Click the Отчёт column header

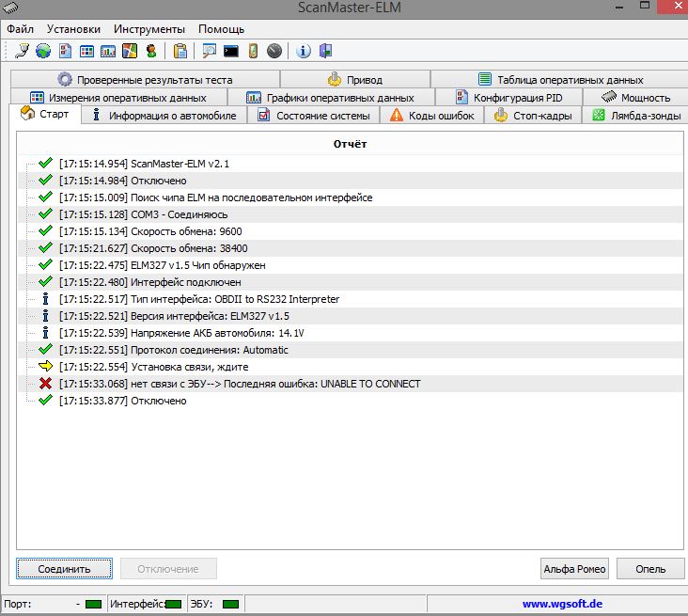pyautogui.click(x=351, y=144)
